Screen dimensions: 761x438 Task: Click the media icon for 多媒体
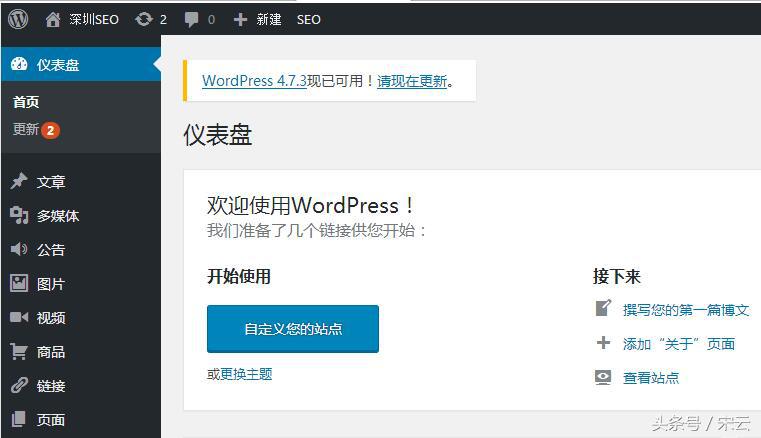click(x=19, y=215)
